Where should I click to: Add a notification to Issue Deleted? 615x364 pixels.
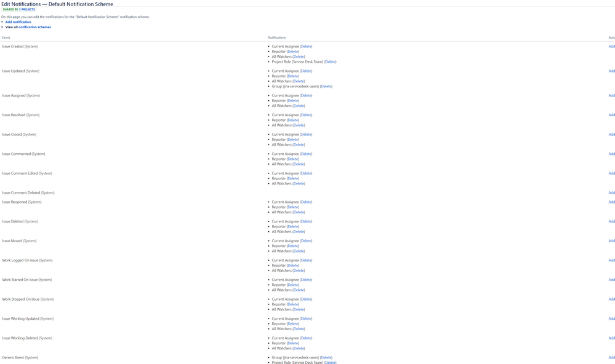pos(611,221)
